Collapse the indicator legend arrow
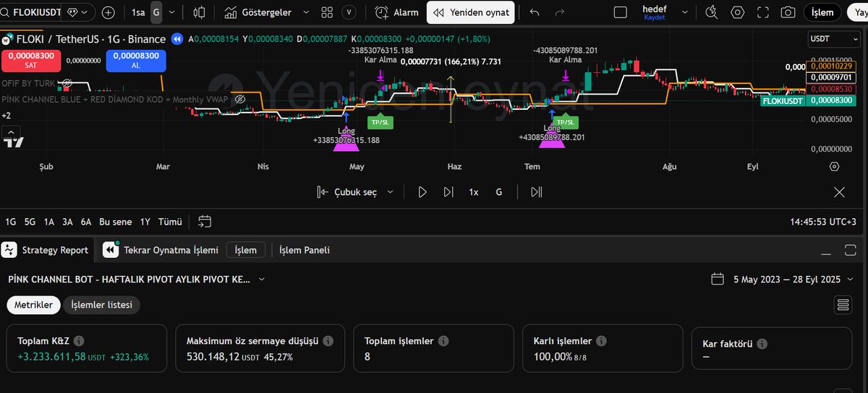Screen dimensions: 868x393 [x=11, y=131]
